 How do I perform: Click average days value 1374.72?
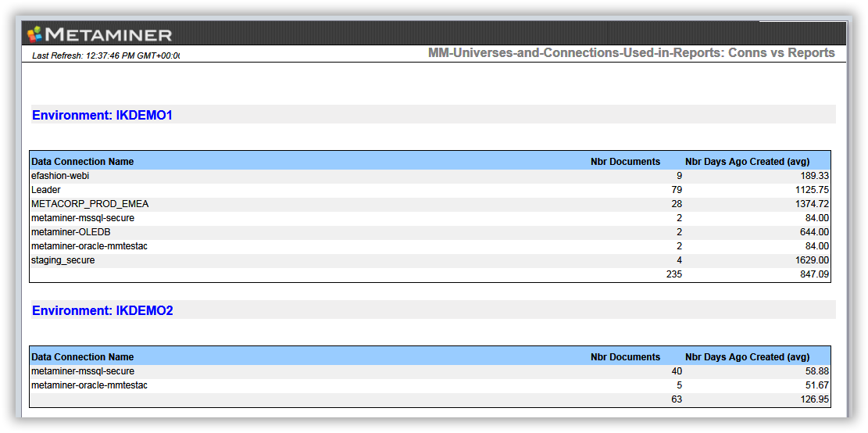(812, 204)
